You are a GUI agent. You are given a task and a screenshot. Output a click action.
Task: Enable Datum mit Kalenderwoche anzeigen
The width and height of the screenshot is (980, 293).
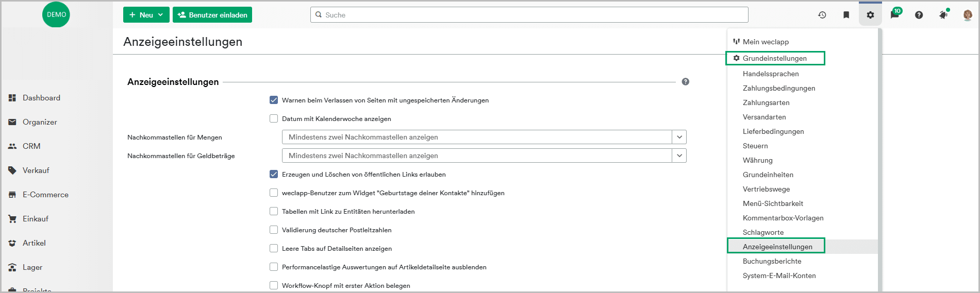pyautogui.click(x=274, y=118)
